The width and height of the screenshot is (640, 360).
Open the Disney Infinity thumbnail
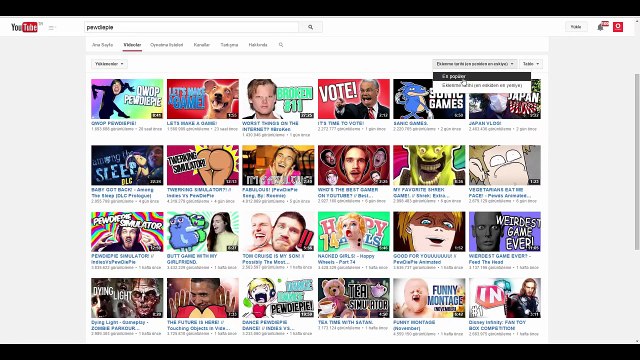click(505, 298)
